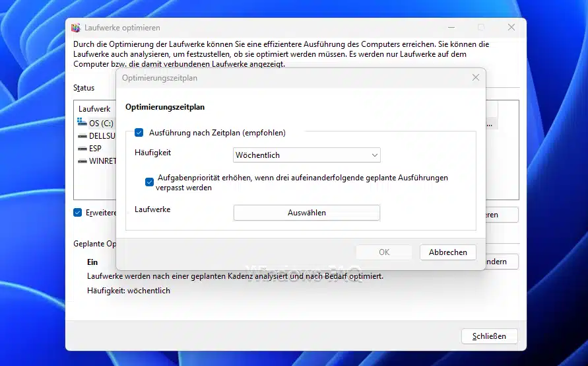Uncheck Ausführung nach Zeitplan (empfohlen)

139,133
